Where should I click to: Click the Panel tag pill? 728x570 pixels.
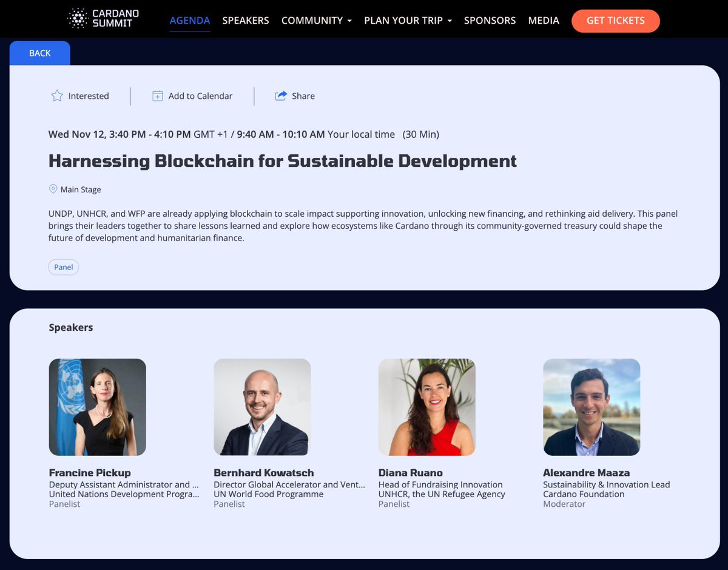64,267
